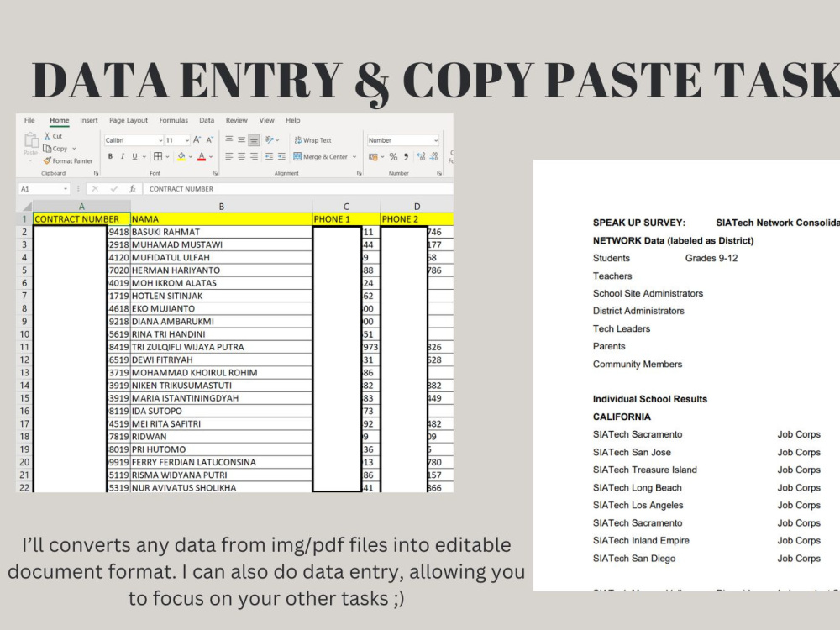The height and width of the screenshot is (630, 840).
Task: Open the Formulas tab
Action: (x=174, y=120)
